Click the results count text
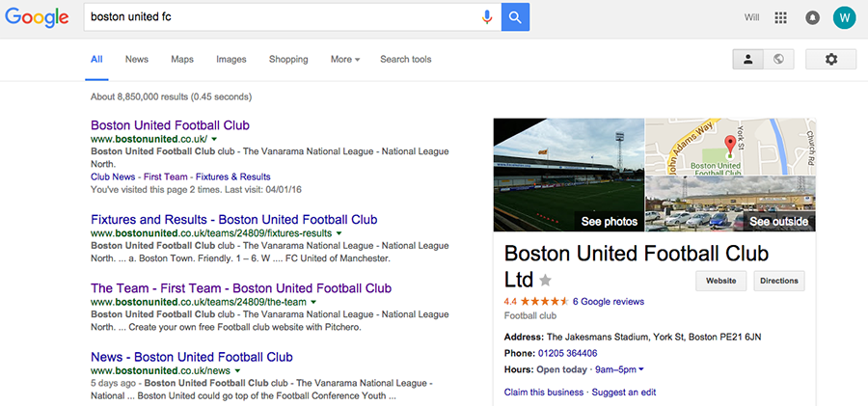 171,97
